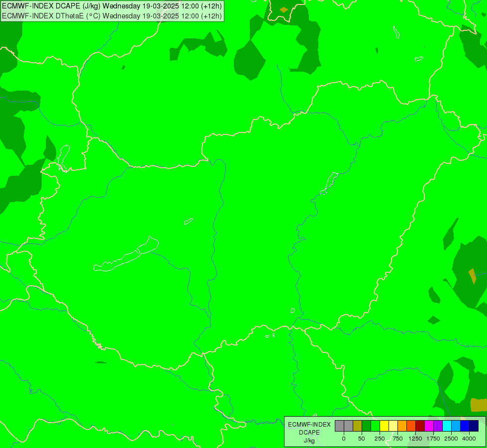Viewport: 487px width, 448px height.
Task: Click the dark green legend swatch
Action: point(367,426)
